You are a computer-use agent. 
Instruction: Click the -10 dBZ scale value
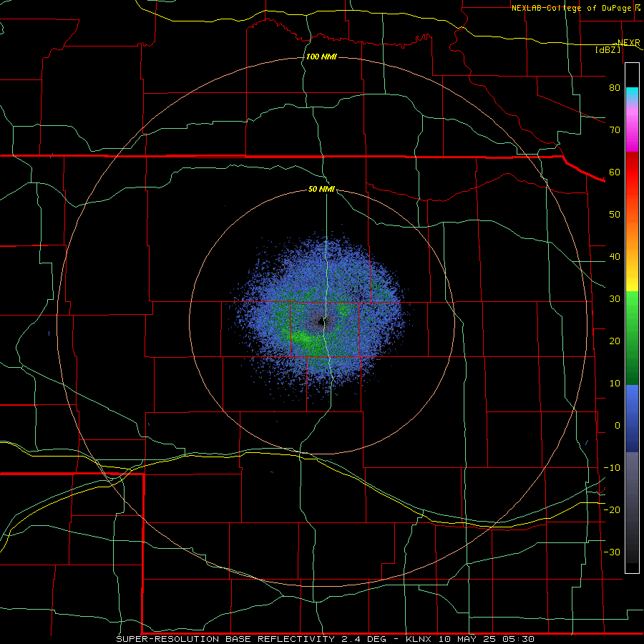pos(612,468)
